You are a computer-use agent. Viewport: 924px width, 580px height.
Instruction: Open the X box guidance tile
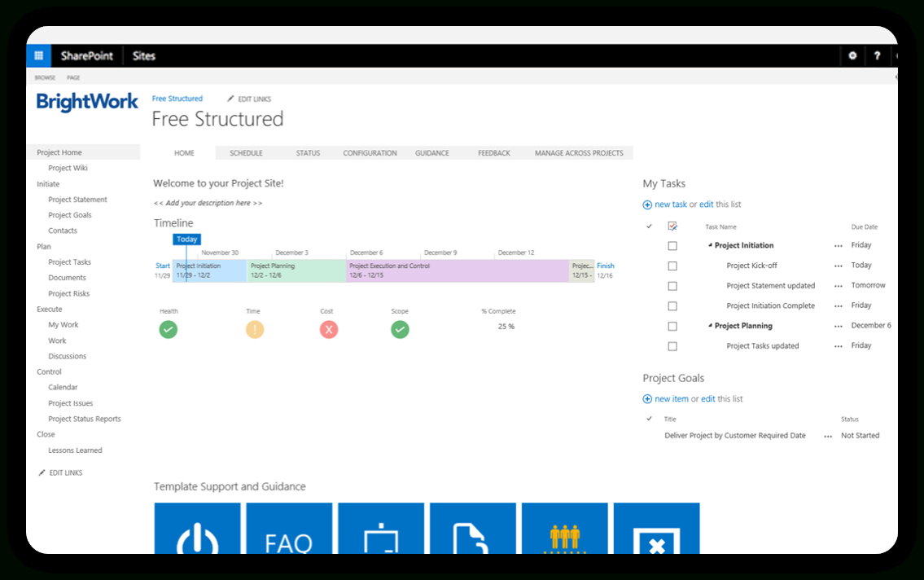pos(657,528)
